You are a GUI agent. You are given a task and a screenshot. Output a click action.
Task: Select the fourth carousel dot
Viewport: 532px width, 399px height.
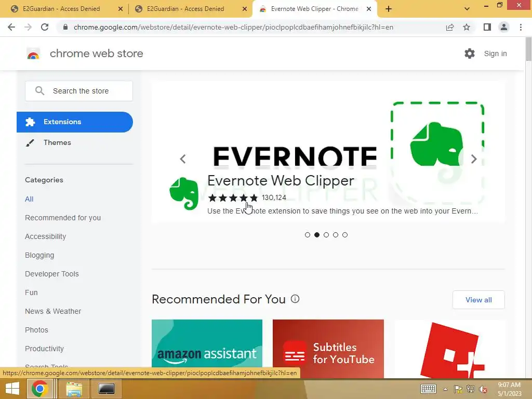click(x=336, y=235)
